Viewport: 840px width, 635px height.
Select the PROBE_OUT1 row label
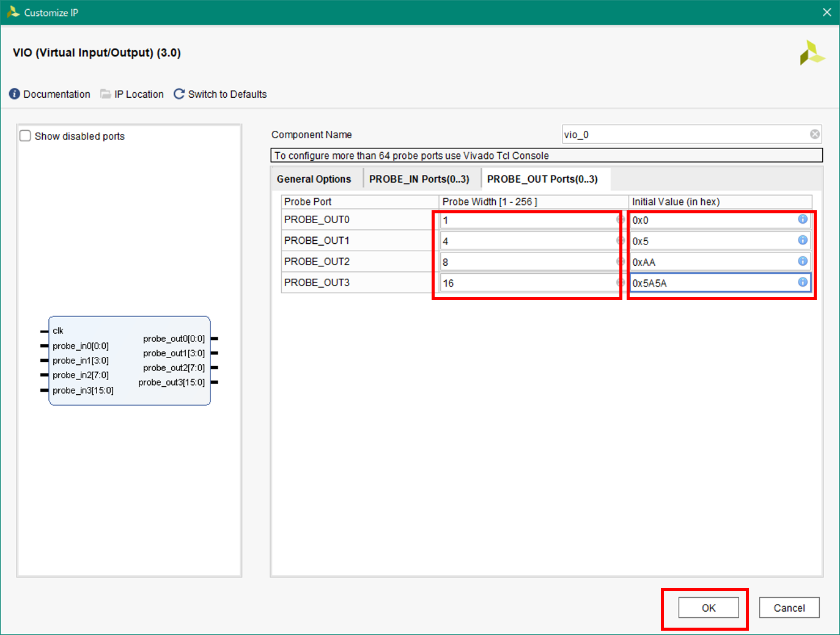[317, 240]
